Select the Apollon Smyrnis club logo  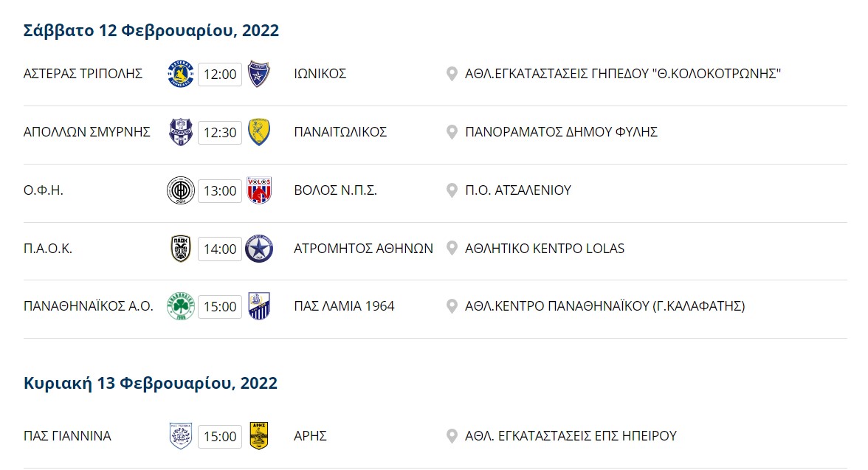(180, 132)
